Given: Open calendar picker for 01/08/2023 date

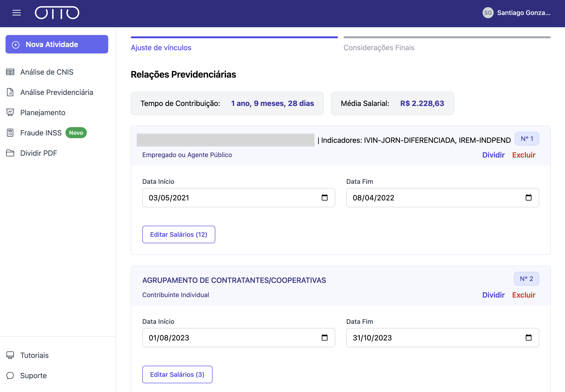Looking at the screenshot, I should click(324, 337).
